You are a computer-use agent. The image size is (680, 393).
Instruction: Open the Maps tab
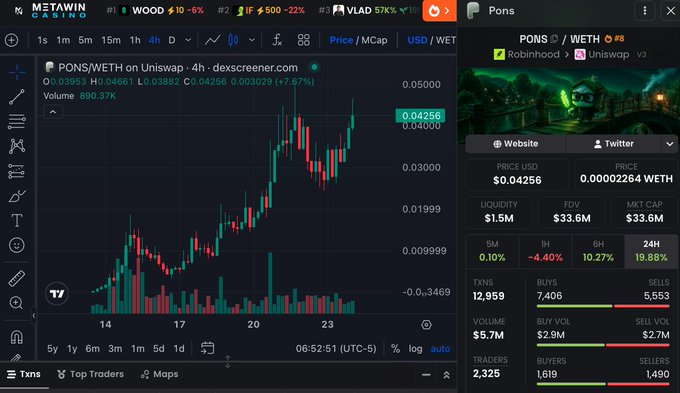click(x=160, y=374)
